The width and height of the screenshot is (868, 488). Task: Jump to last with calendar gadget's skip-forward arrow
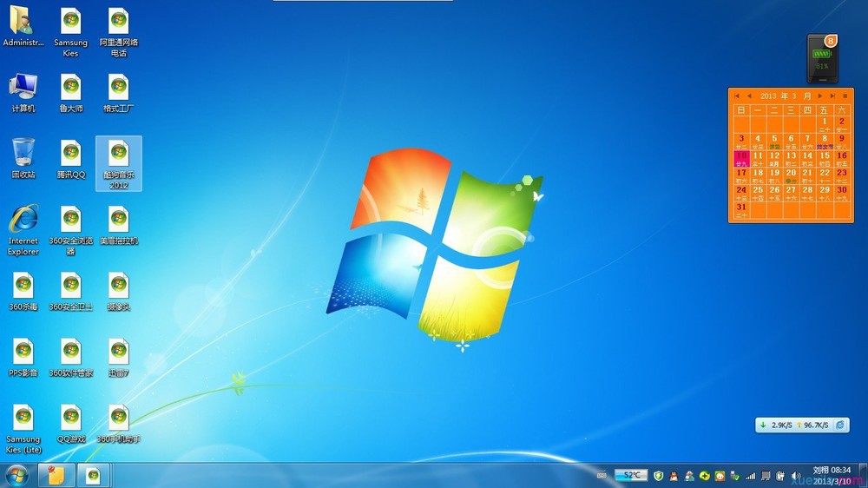832,96
